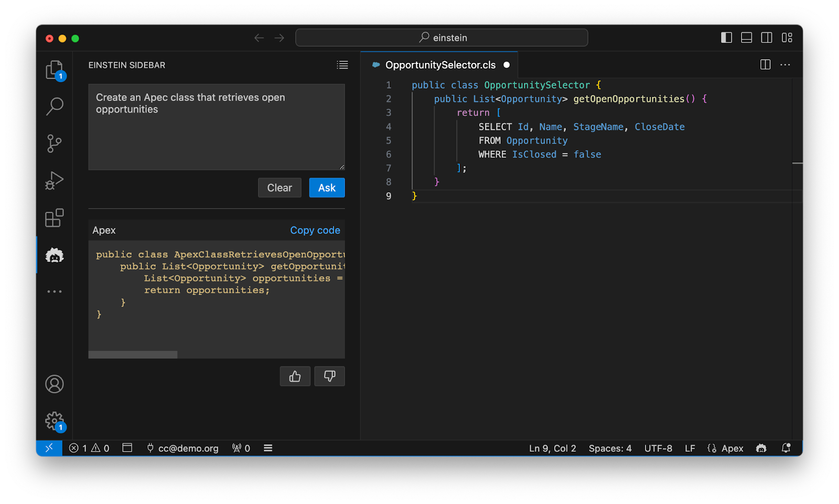Show additional views via the ellipsis icon
Image resolution: width=839 pixels, height=504 pixels.
pos(55,291)
